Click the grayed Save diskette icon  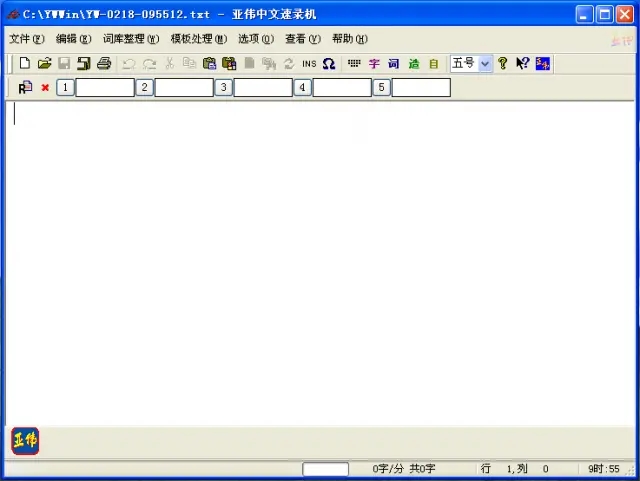(64, 63)
